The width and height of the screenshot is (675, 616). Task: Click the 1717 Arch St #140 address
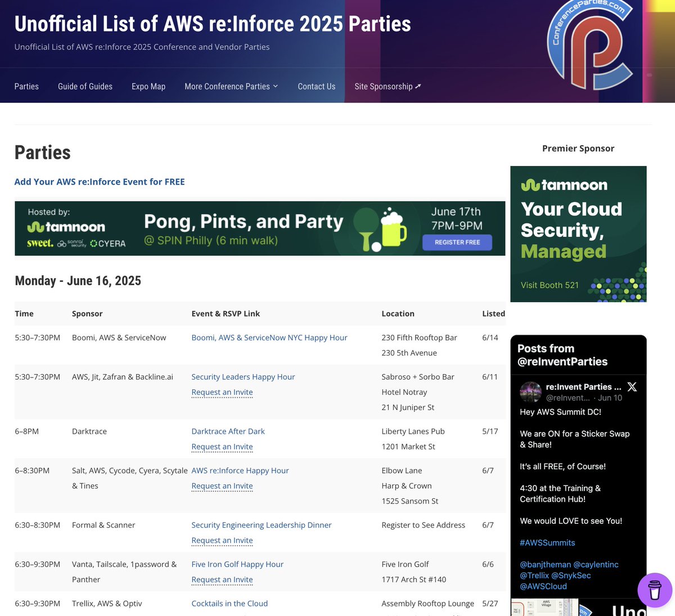[413, 579]
